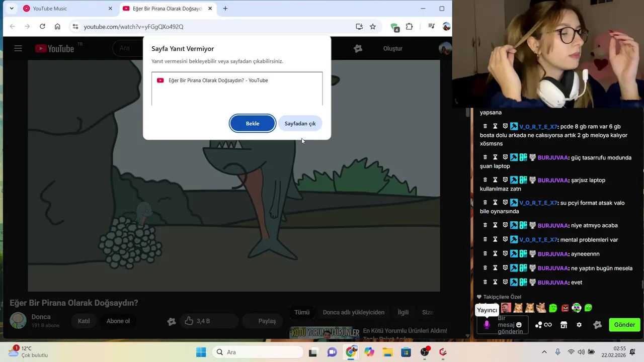
Task: Click the install app icon in address bar
Action: pos(359,27)
